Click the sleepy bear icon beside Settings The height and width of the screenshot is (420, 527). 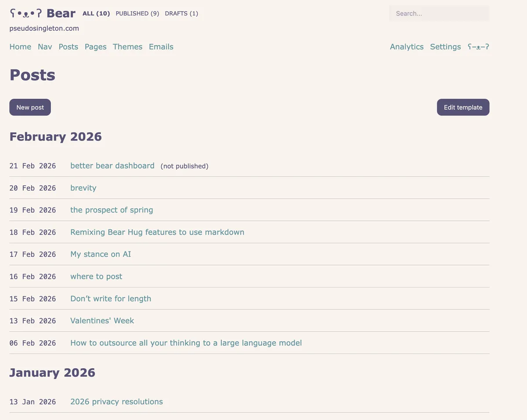pos(478,47)
